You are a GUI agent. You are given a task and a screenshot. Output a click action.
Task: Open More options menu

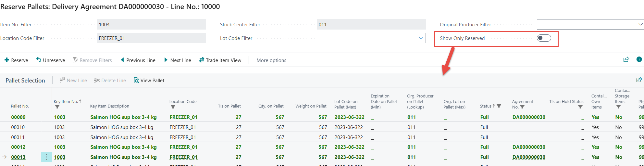(271, 60)
